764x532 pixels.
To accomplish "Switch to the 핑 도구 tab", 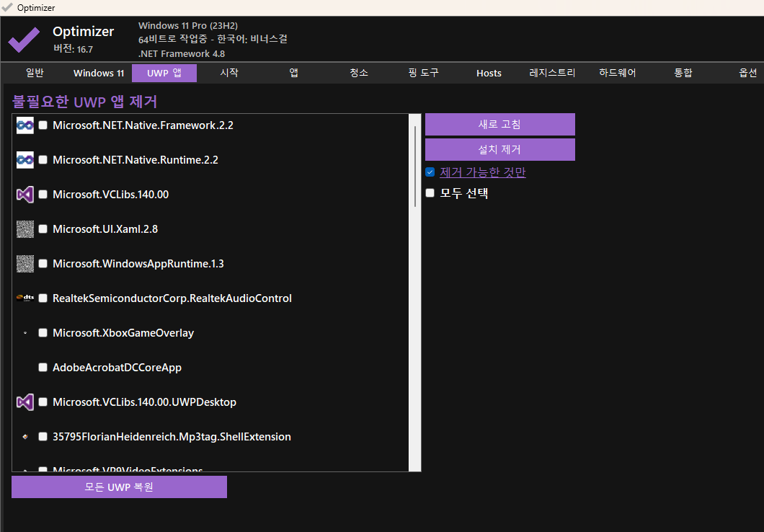I will [x=423, y=73].
